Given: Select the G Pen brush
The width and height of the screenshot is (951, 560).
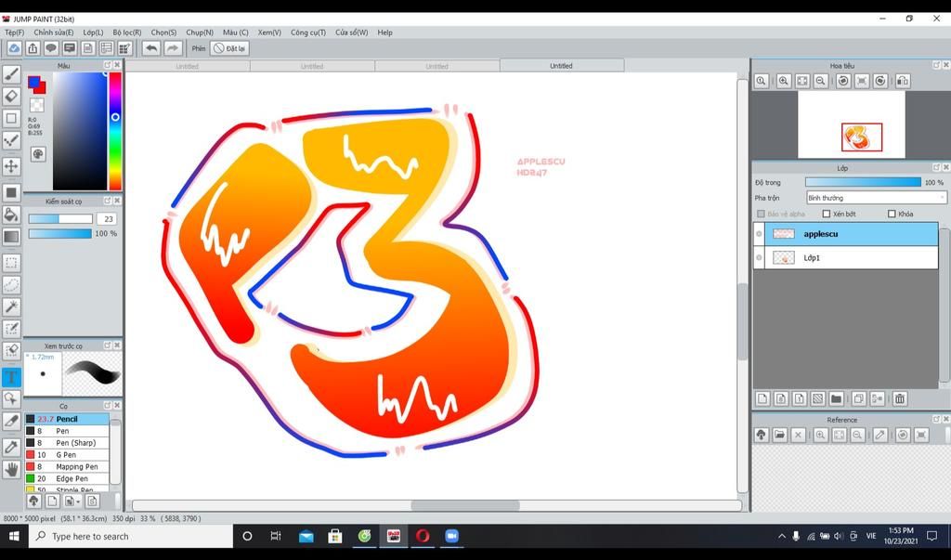Looking at the screenshot, I should coord(67,454).
